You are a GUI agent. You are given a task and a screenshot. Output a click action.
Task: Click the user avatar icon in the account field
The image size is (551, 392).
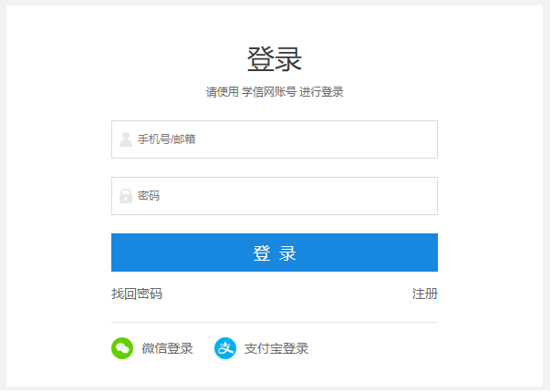[x=126, y=139]
